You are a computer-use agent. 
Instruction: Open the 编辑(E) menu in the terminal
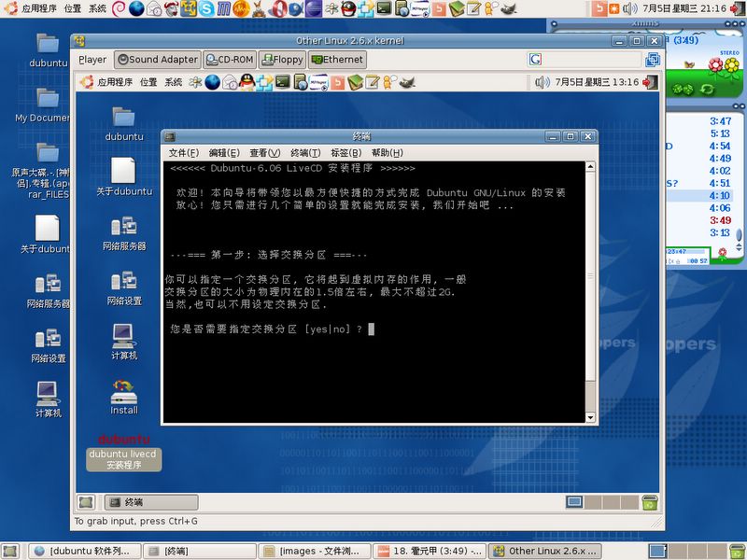click(224, 153)
